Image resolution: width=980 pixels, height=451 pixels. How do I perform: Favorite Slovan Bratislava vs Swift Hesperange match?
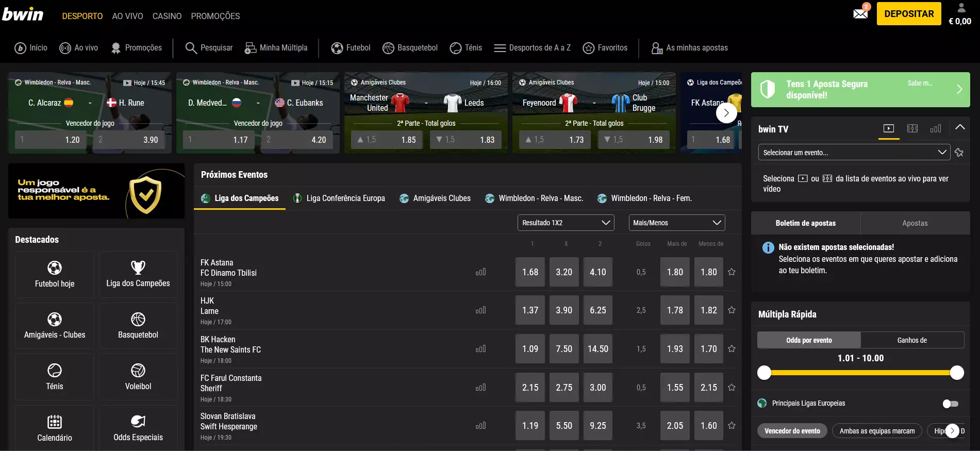(x=732, y=426)
